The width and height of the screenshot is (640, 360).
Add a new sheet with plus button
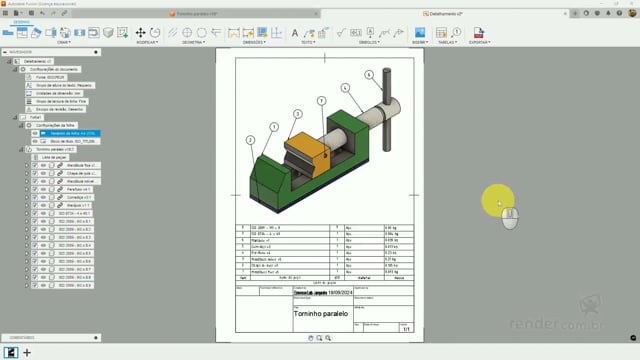click(27, 353)
